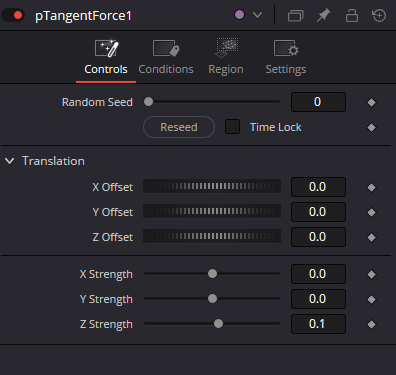Click the versions icon in the header

click(296, 15)
